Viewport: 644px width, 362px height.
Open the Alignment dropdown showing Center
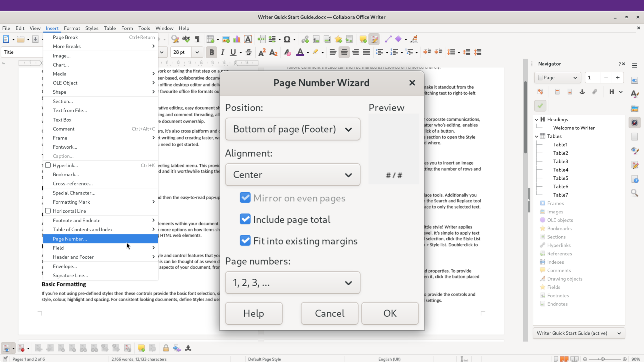(292, 175)
